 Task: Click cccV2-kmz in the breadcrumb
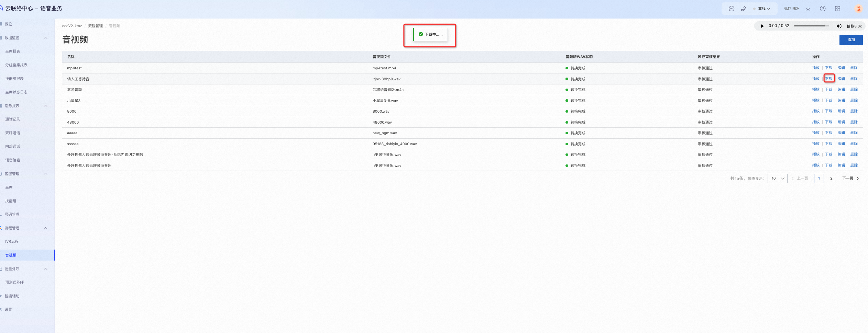(72, 26)
